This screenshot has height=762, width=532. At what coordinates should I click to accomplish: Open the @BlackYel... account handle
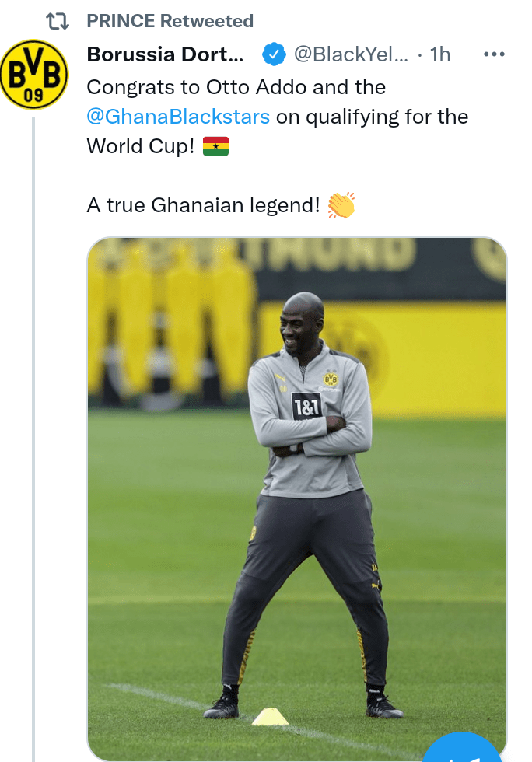pos(351,54)
